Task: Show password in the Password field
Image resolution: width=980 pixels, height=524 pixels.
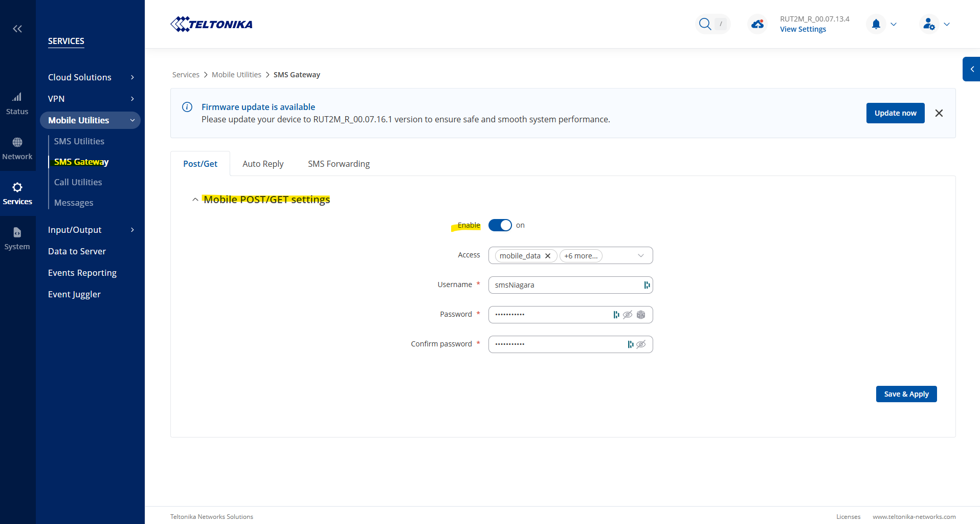Action: click(x=628, y=315)
